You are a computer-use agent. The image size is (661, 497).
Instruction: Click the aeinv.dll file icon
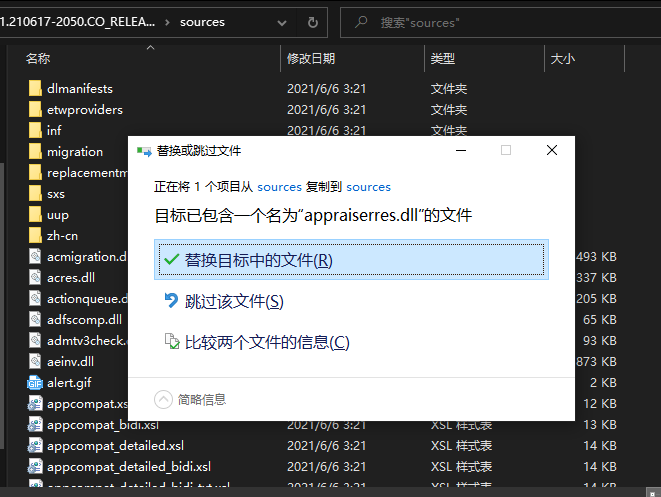[35, 362]
